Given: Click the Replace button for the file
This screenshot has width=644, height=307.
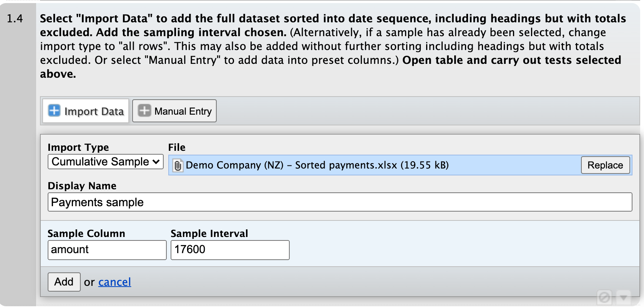Looking at the screenshot, I should pos(605,165).
